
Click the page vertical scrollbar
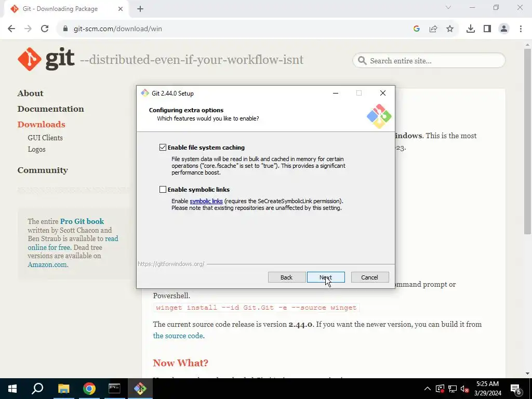[x=527, y=141]
